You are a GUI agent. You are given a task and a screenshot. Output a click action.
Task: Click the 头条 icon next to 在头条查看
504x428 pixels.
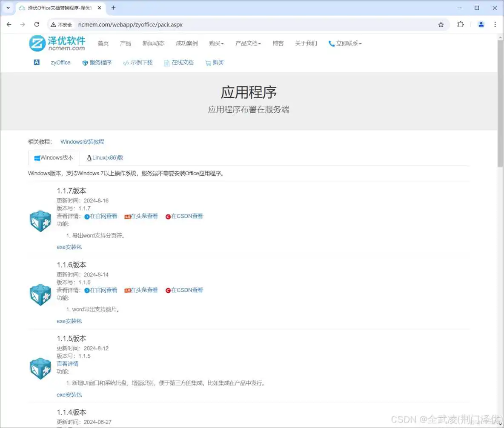tap(128, 216)
